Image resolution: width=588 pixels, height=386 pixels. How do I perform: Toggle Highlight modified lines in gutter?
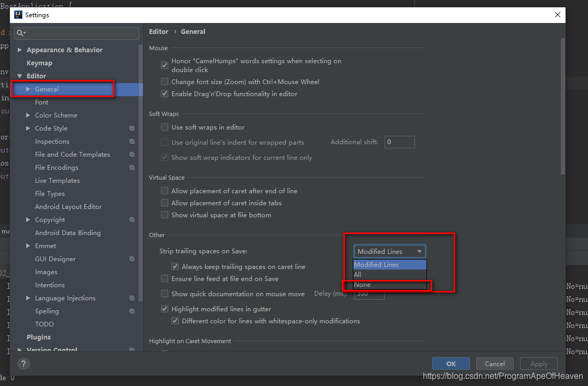165,309
